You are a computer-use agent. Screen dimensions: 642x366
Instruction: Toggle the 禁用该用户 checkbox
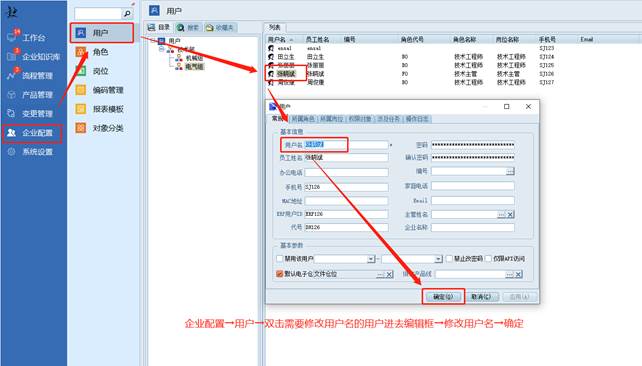[x=280, y=259]
